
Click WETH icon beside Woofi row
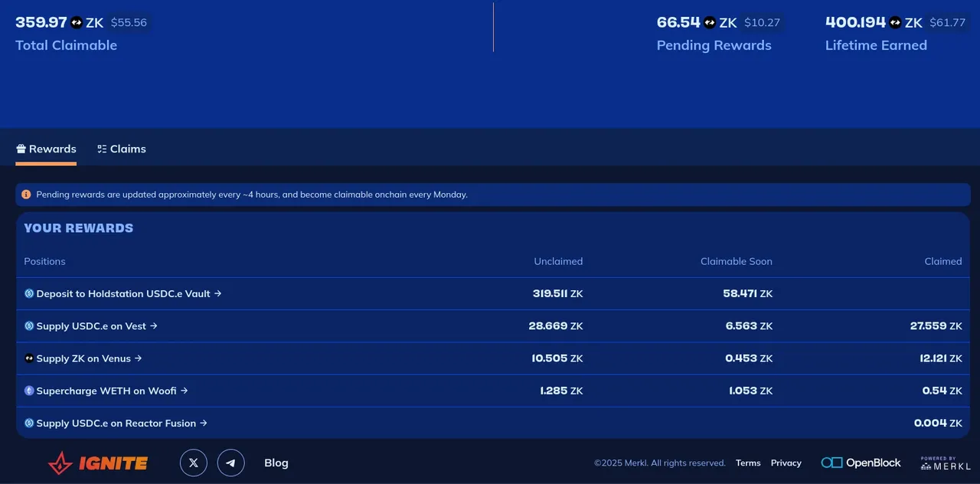[x=29, y=391]
